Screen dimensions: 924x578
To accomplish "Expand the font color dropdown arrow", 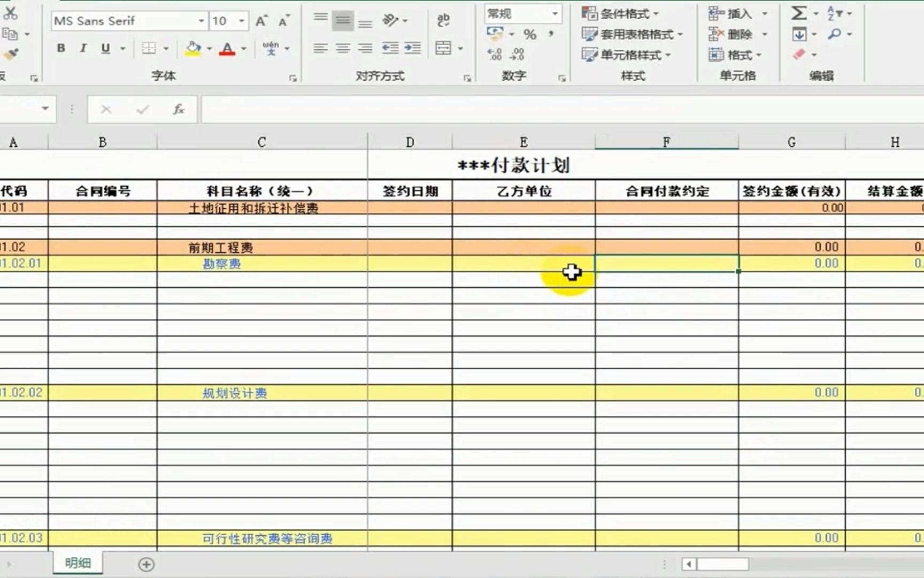I will (x=244, y=49).
